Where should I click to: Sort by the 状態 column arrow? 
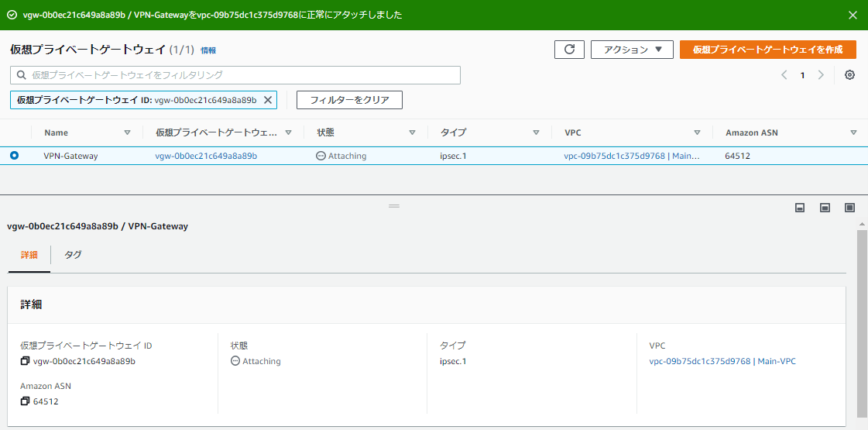[412, 132]
